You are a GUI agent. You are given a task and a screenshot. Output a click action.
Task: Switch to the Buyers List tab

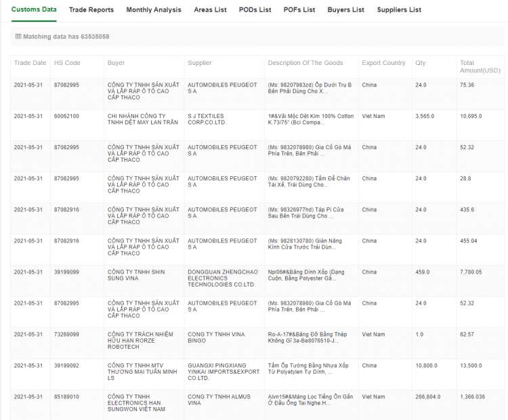345,9
